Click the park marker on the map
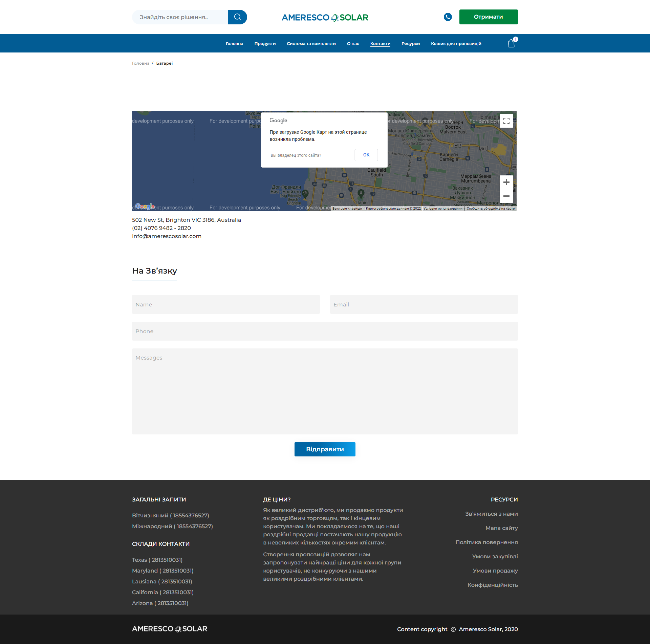650x644 pixels. pos(361,194)
